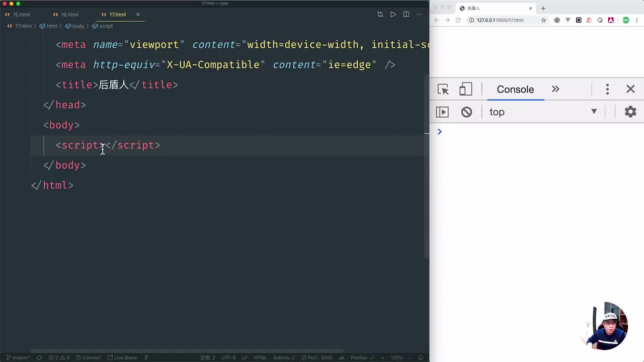Close the 17.html editor tab
This screenshot has width=644, height=362.
138,15
